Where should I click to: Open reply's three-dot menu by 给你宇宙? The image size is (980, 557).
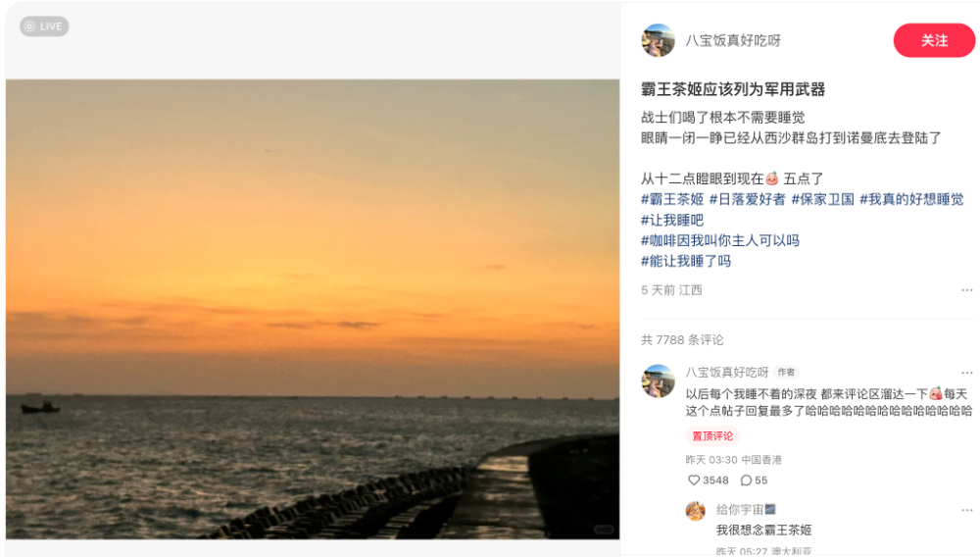click(x=967, y=510)
